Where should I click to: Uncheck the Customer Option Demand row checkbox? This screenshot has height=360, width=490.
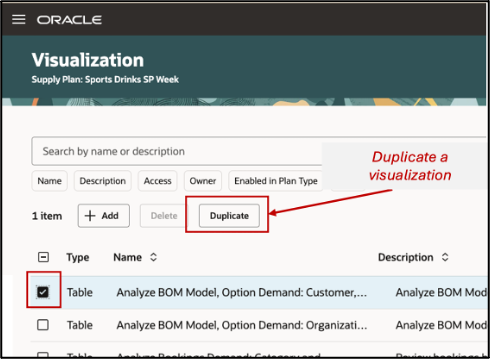coord(43,292)
